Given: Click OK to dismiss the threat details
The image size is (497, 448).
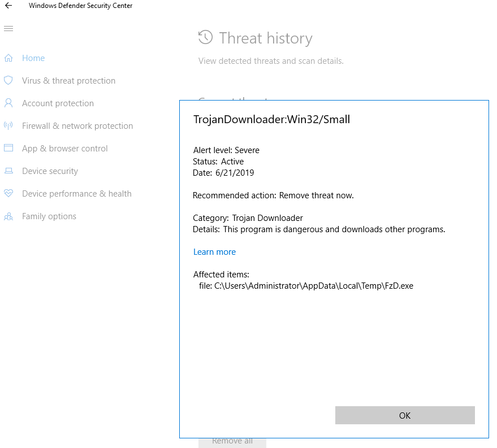Looking at the screenshot, I should tap(405, 415).
